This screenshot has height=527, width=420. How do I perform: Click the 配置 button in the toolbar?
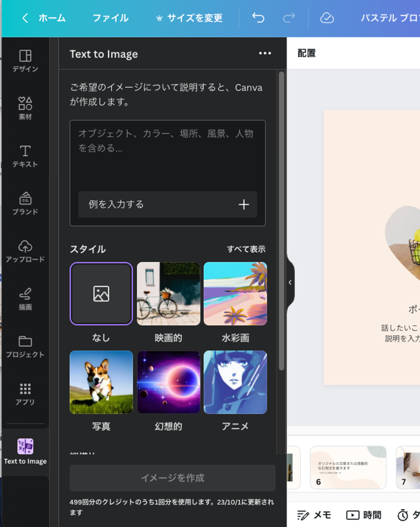coord(307,53)
